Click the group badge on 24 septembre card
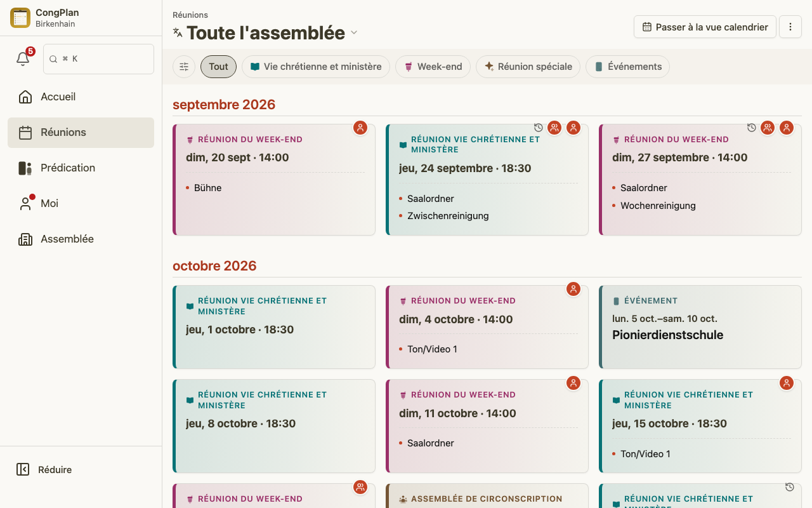 point(554,128)
